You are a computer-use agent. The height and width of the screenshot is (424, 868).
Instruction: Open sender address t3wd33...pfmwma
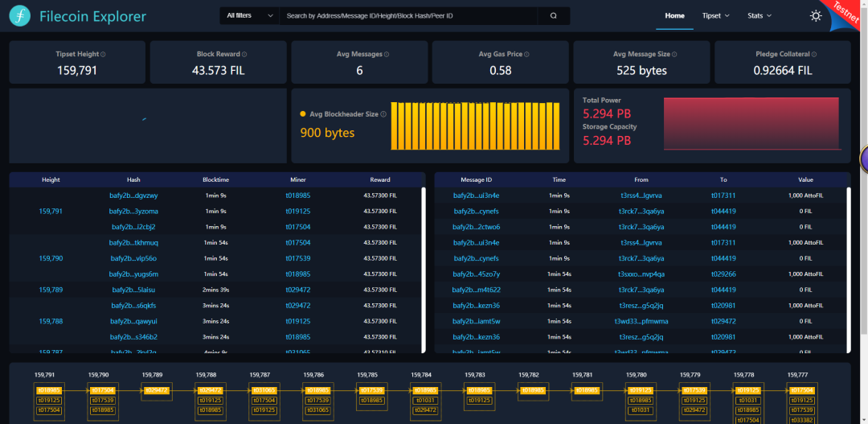click(641, 321)
